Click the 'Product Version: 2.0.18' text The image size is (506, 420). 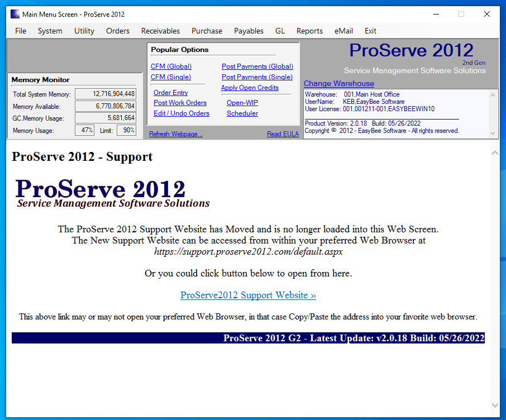point(336,123)
